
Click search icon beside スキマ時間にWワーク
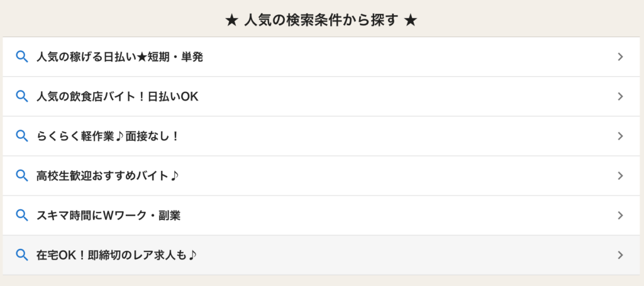[22, 215]
